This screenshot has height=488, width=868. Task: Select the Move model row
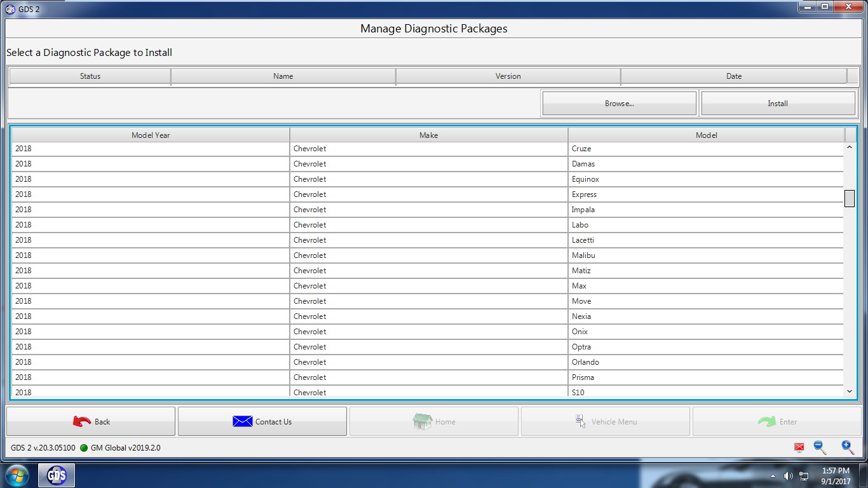click(428, 301)
